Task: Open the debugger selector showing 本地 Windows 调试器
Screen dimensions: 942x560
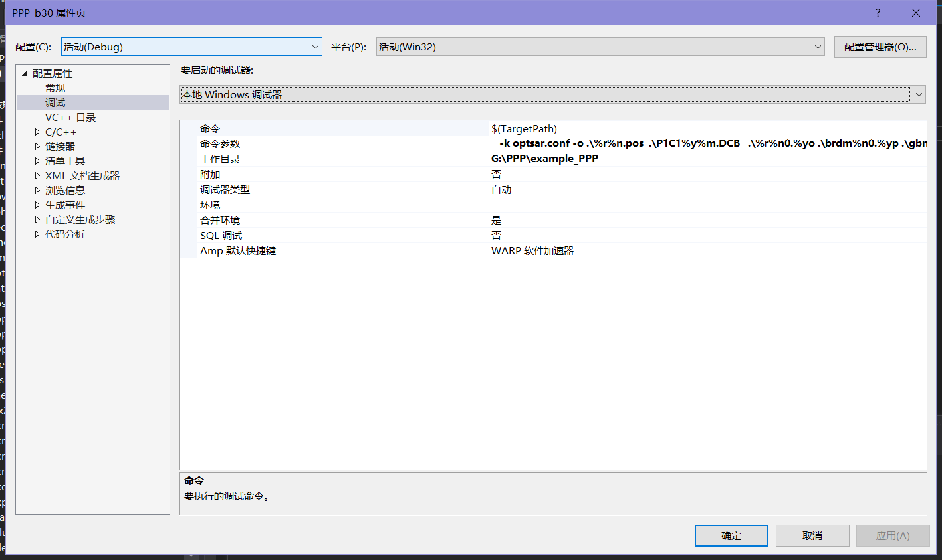Action: 552,94
